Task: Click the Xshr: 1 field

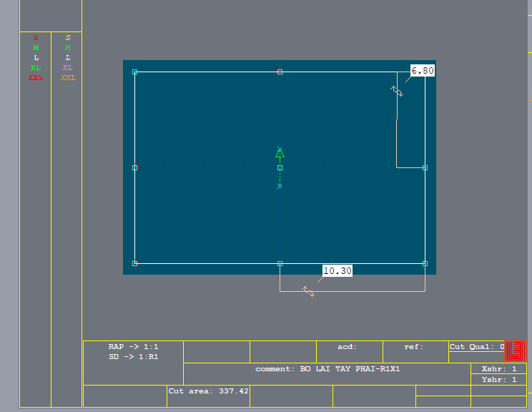Action: click(x=498, y=368)
